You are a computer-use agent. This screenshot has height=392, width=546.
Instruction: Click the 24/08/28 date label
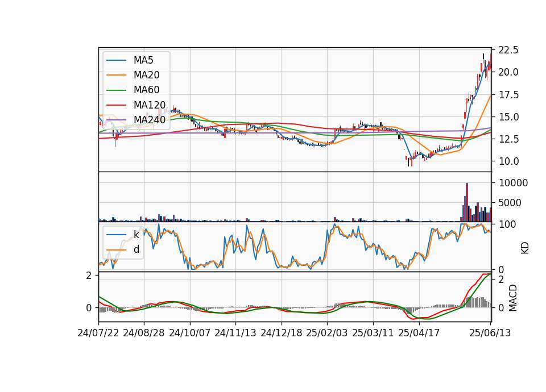tap(144, 333)
